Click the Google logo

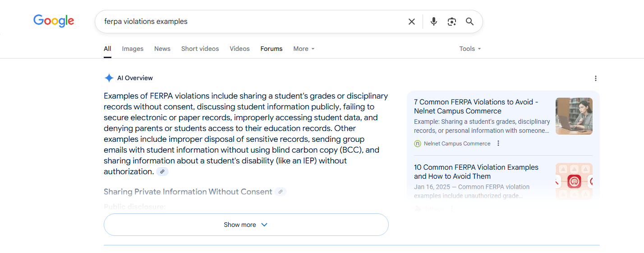(54, 21)
